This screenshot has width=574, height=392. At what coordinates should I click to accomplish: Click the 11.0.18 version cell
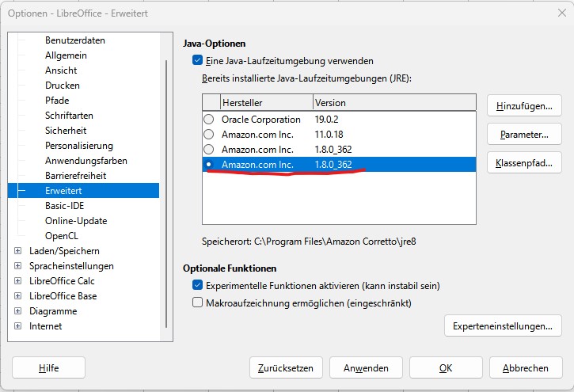tap(329, 135)
